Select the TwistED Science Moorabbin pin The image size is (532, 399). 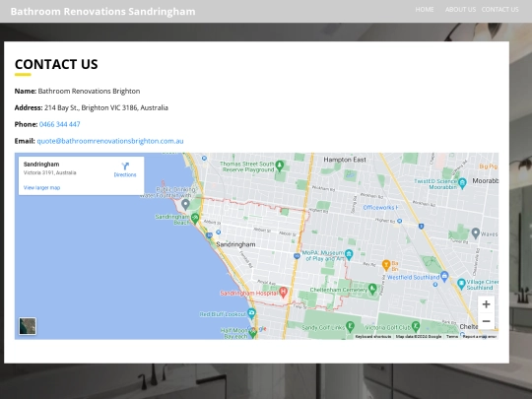462,183
